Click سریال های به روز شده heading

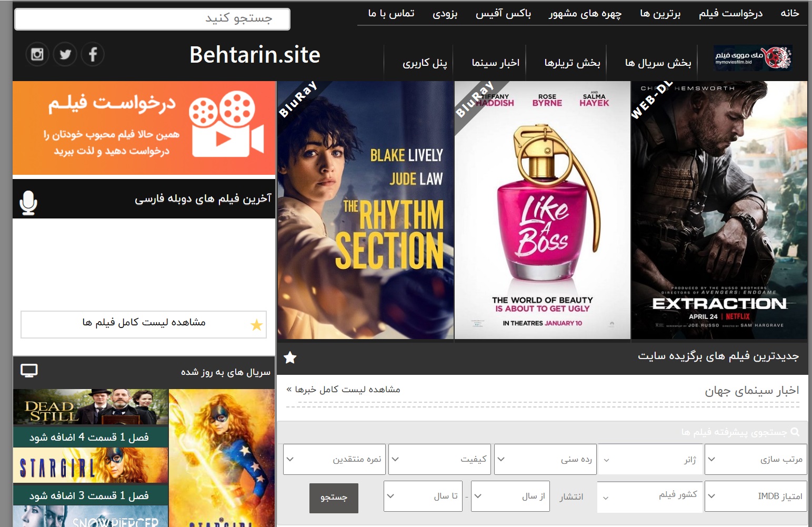[226, 372]
